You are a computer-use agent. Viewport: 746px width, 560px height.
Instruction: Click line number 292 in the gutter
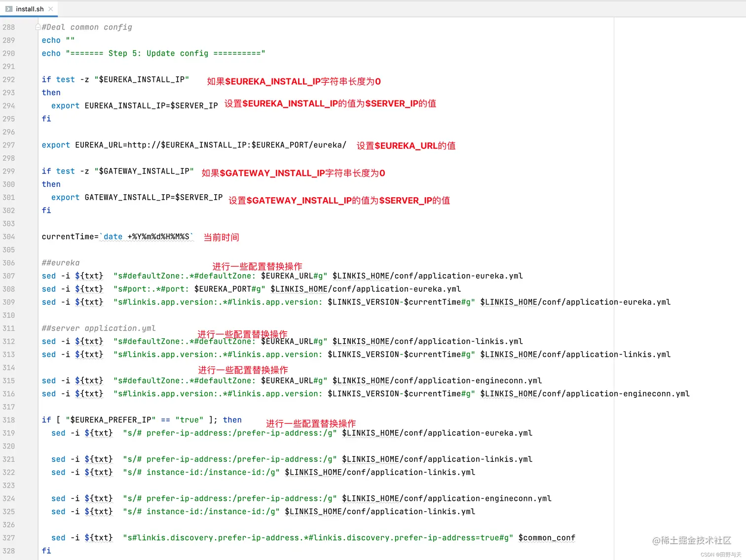coord(9,79)
